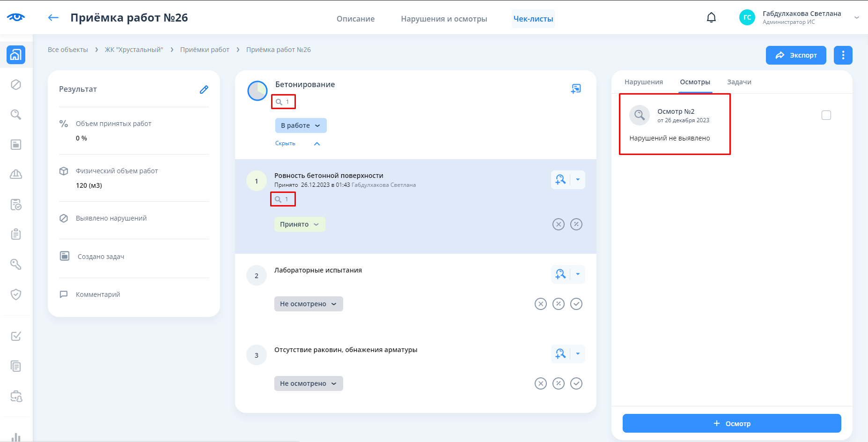Viewport: 868px width, 442px height.
Task: Open the search icon in left sidebar
Action: pos(16,115)
